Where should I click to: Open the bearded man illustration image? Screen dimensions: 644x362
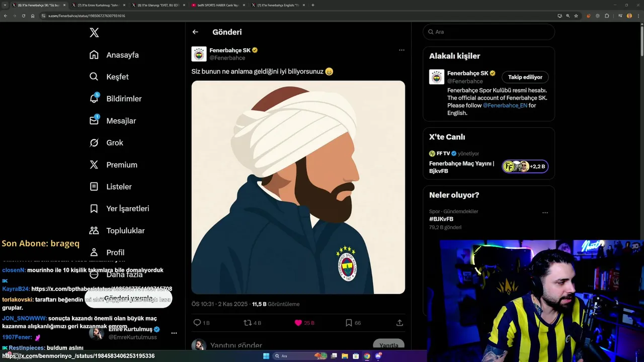(x=298, y=187)
